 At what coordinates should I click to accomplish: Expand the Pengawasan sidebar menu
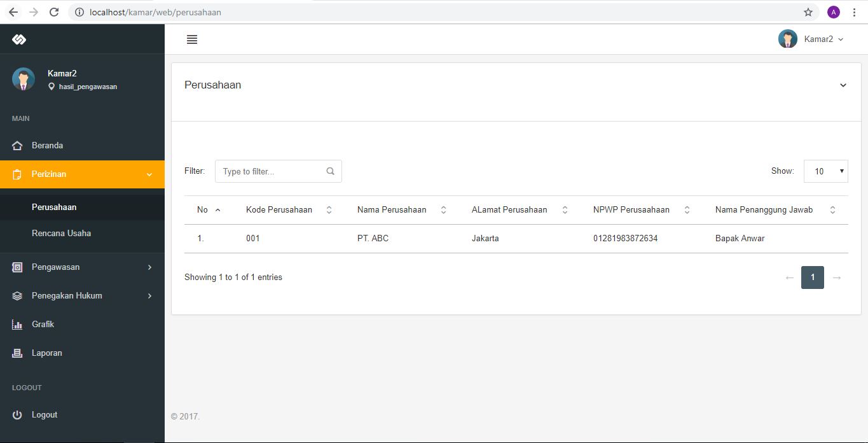(x=82, y=267)
